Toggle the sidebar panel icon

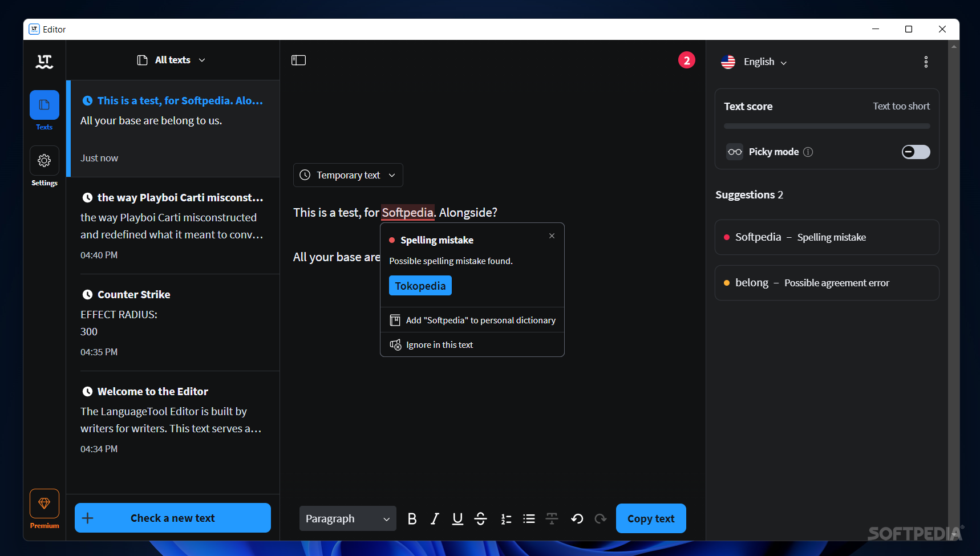(x=299, y=60)
